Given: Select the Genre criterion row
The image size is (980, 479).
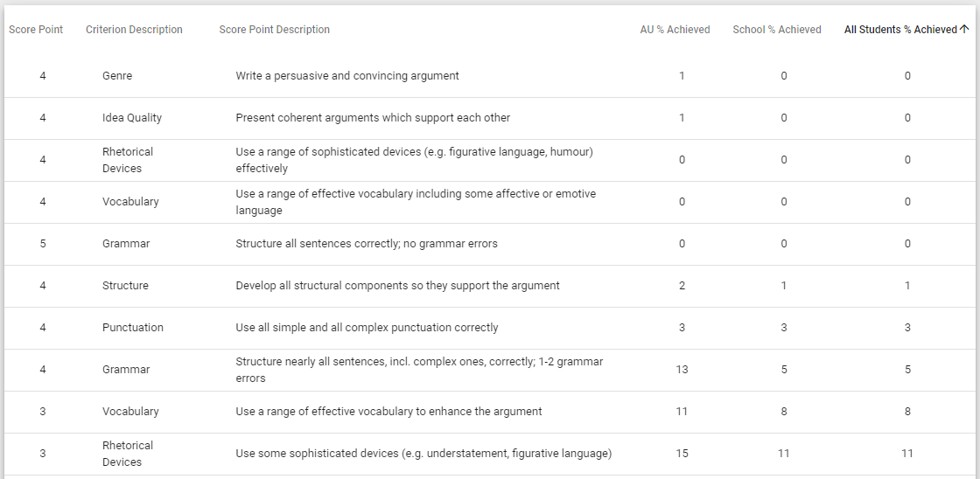Looking at the screenshot, I should point(490,76).
